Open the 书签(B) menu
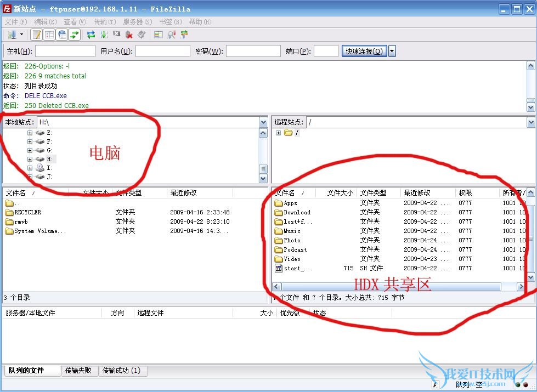The image size is (537, 392). [171, 22]
